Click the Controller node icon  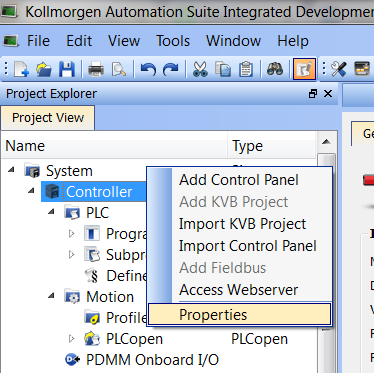click(52, 192)
